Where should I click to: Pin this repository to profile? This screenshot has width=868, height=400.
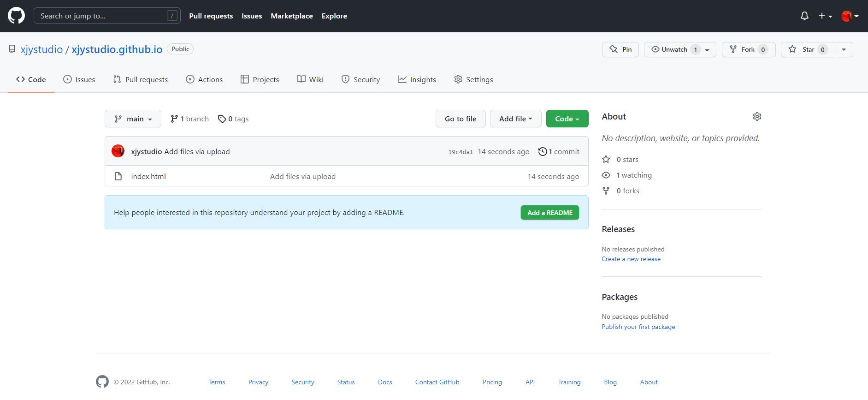coord(620,49)
